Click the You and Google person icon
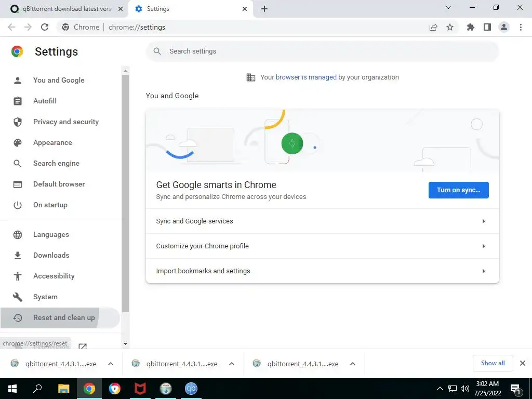The width and height of the screenshot is (532, 399). (18, 81)
